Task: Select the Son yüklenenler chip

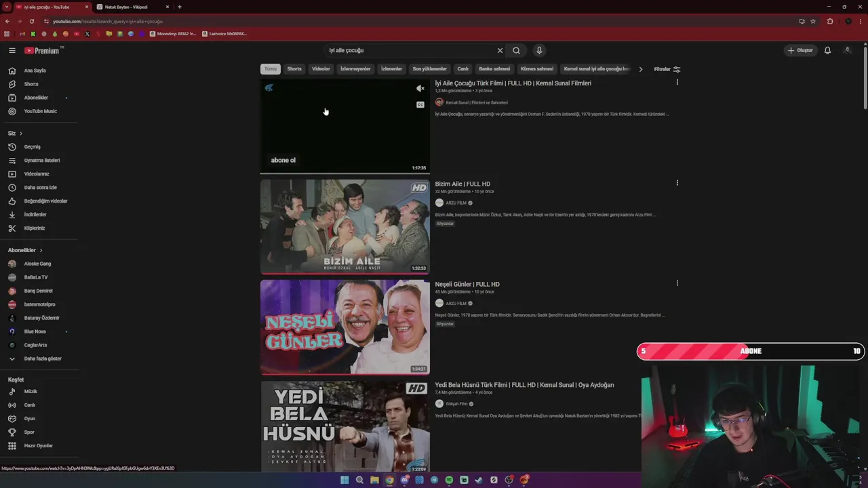Action: pyautogui.click(x=430, y=69)
